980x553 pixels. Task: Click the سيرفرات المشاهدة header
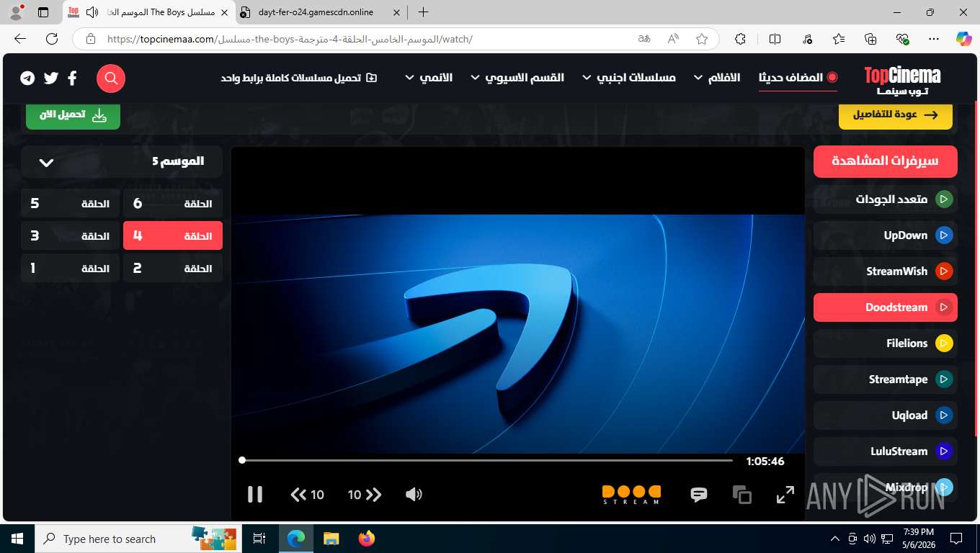pyautogui.click(x=886, y=161)
